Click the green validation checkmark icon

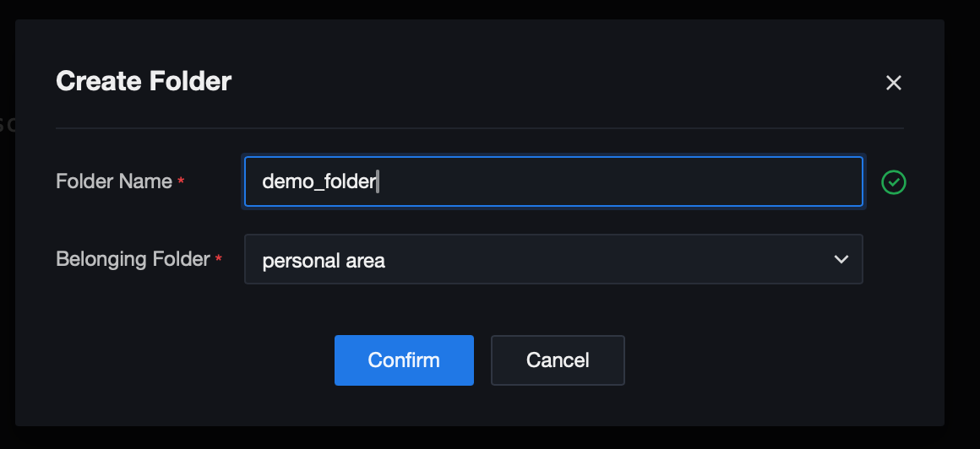tap(893, 181)
